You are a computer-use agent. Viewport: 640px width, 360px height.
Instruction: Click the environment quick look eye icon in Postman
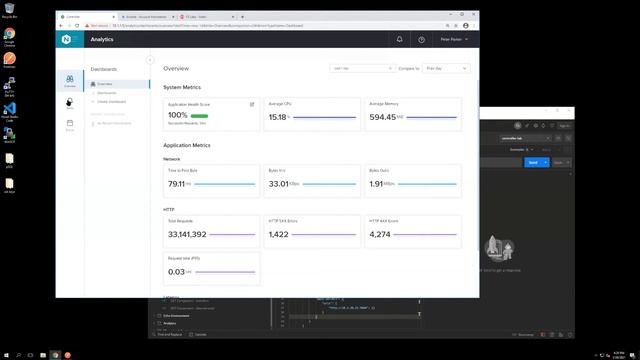[558, 138]
